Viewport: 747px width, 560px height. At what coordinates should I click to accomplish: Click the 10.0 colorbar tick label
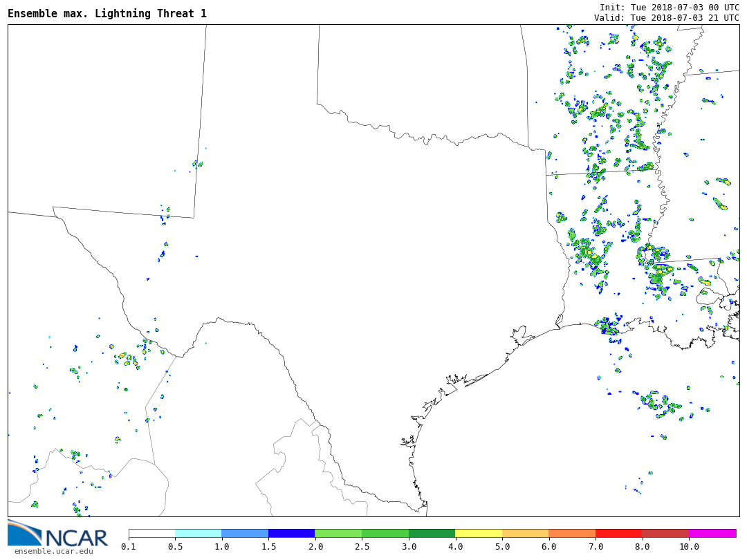pyautogui.click(x=689, y=547)
